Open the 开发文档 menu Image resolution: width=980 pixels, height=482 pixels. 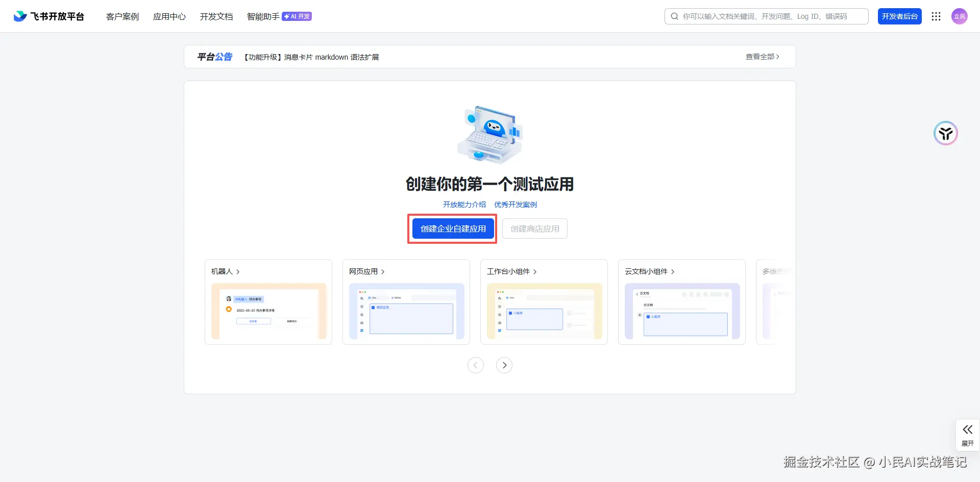[x=216, y=16]
